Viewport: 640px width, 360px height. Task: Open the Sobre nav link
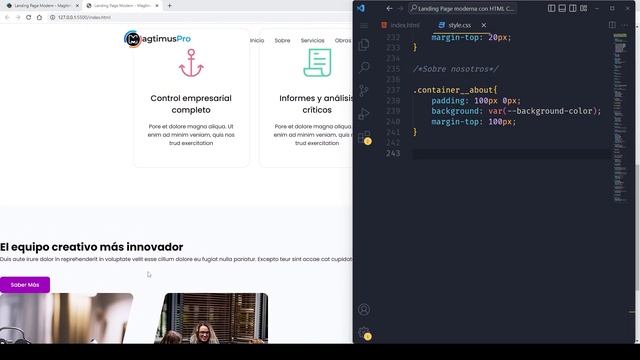point(282,40)
